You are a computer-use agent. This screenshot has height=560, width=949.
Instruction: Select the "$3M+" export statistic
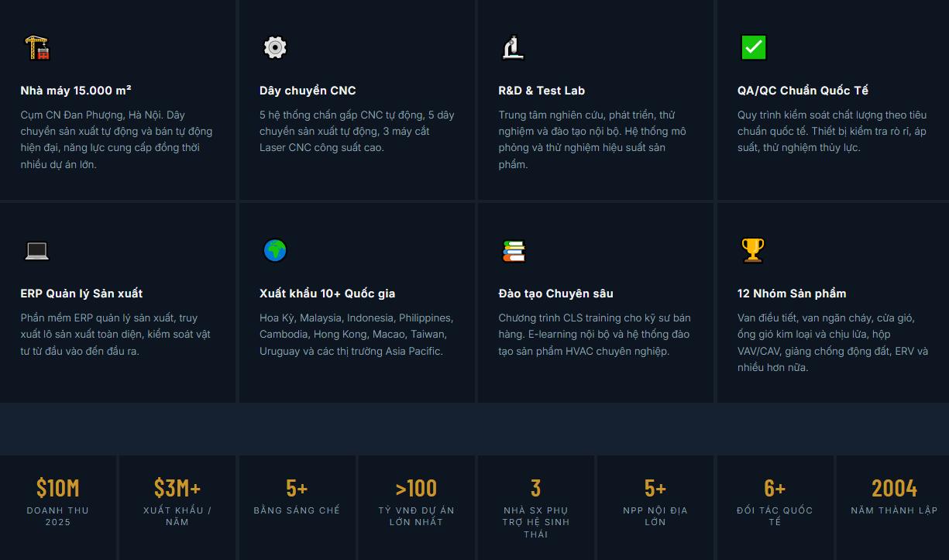pos(177,488)
